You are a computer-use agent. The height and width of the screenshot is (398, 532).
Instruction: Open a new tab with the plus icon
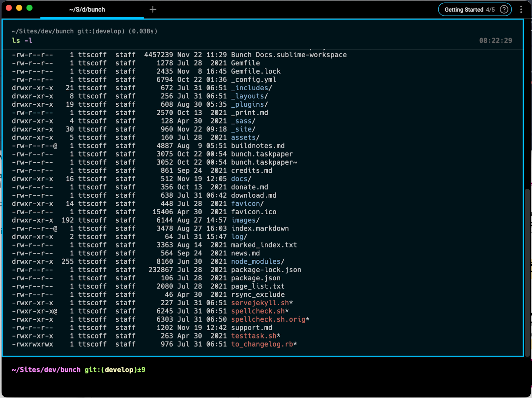tap(153, 9)
